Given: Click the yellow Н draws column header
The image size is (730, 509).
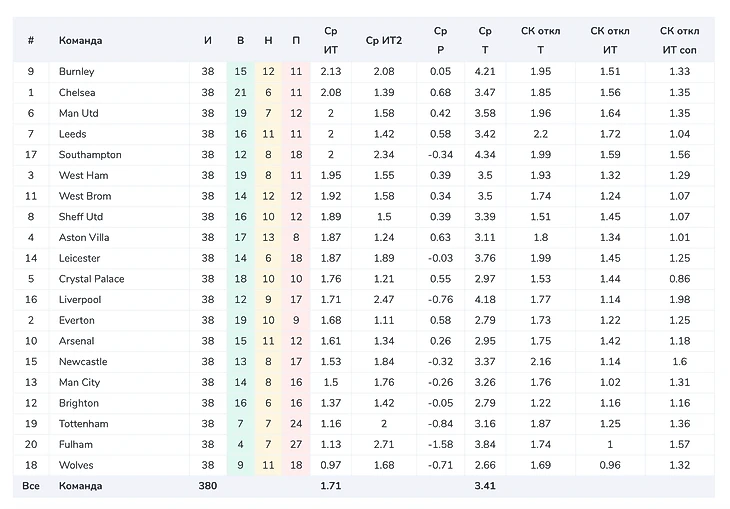Looking at the screenshot, I should point(268,40).
